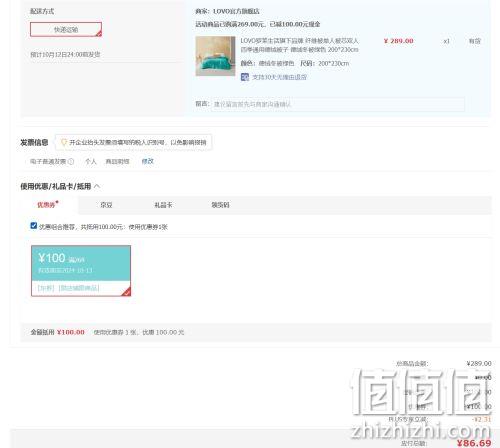This screenshot has height=448, width=500.
Task: Select the ¥100 teal coupon card
Action: coord(81,271)
